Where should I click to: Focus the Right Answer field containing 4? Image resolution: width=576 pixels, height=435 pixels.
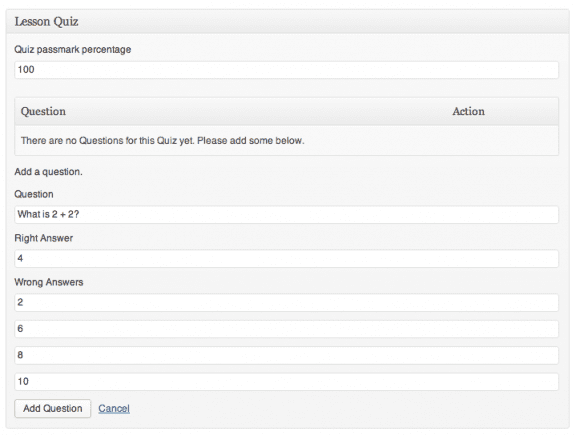click(287, 259)
